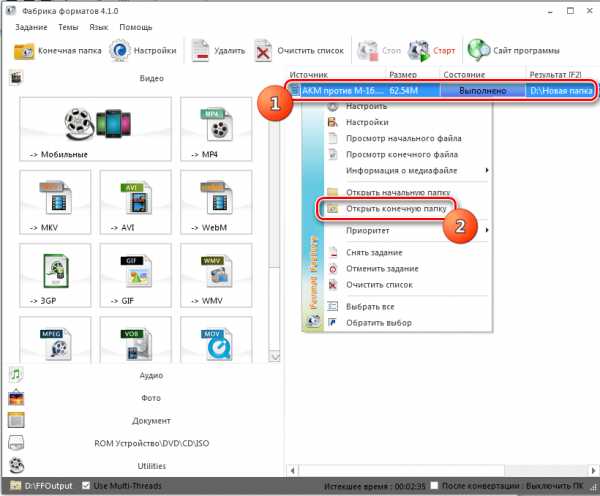
Task: Choose the MP4 conversion format tile
Action: [x=216, y=129]
